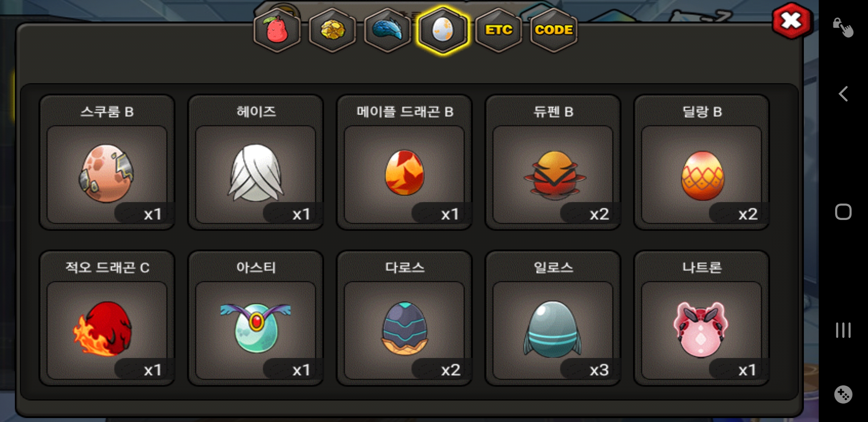Switch to the gold ore tab
Image resolution: width=868 pixels, height=422 pixels.
tap(332, 30)
